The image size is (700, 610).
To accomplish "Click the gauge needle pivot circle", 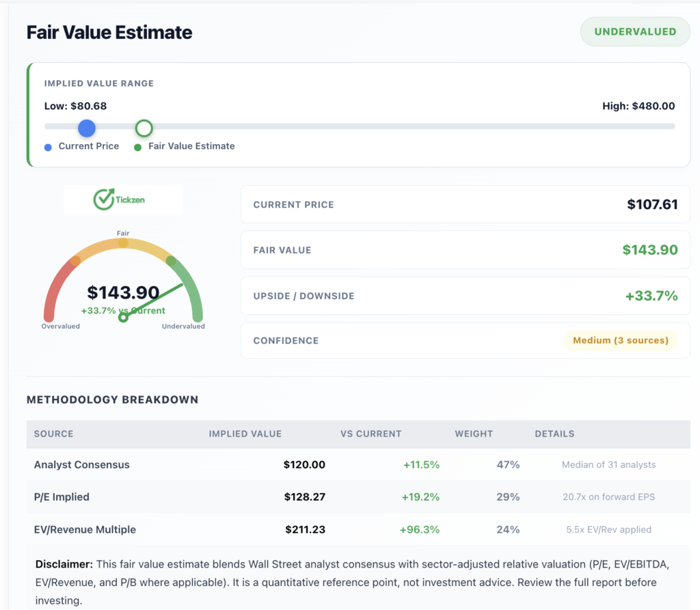I will click(x=123, y=318).
